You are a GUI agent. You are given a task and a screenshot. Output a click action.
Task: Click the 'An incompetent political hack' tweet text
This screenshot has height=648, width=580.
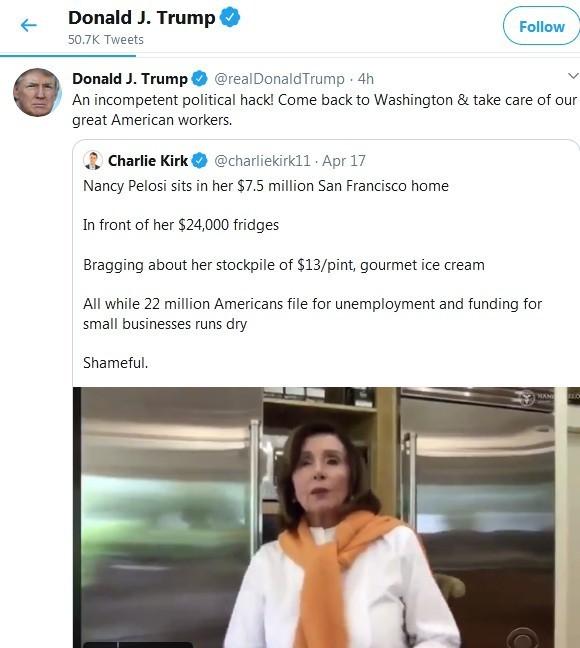324,110
